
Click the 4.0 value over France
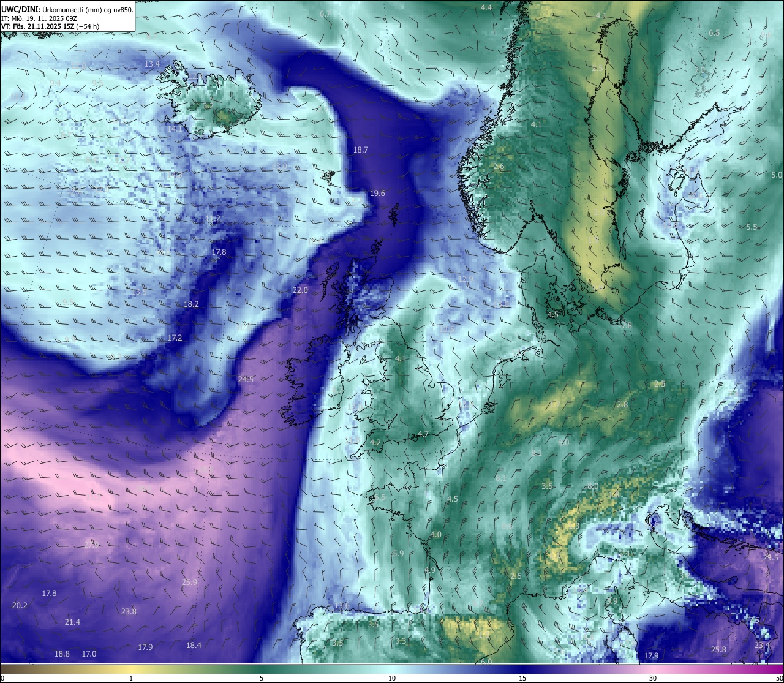pos(435,535)
